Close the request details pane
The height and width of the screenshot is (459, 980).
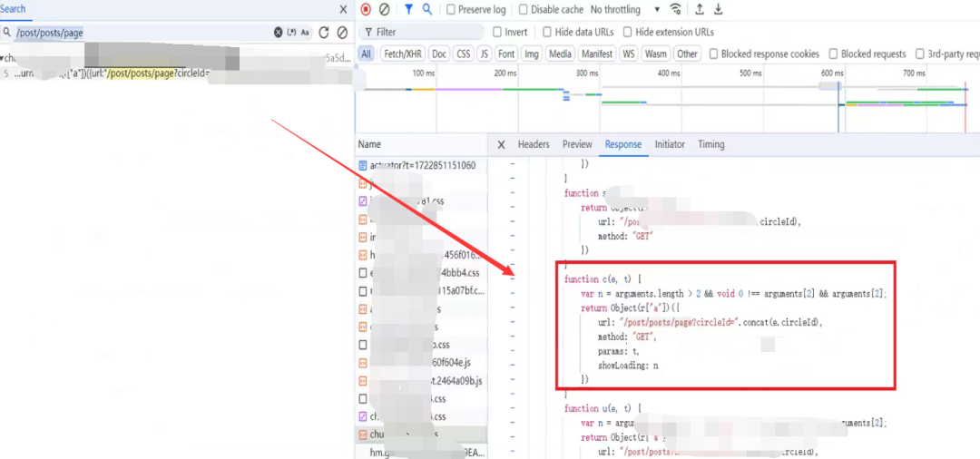pos(501,144)
